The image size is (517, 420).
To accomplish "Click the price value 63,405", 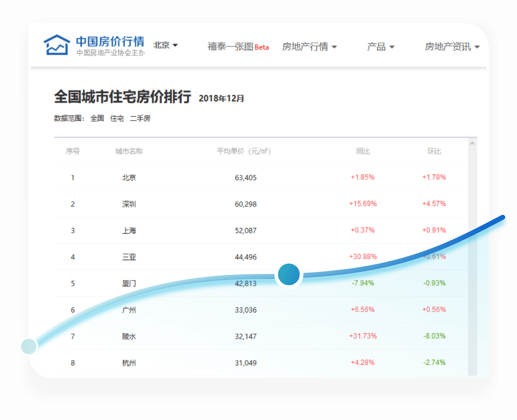I will [x=246, y=178].
